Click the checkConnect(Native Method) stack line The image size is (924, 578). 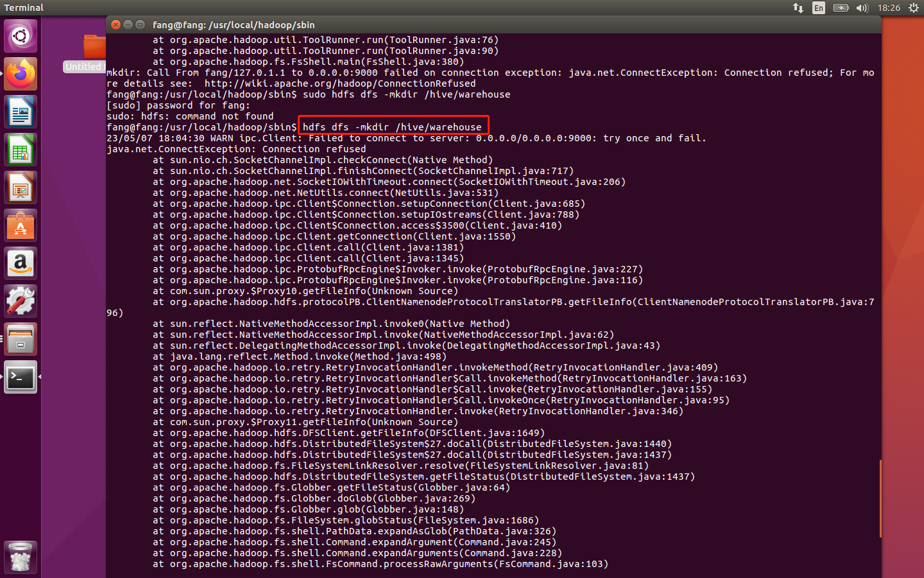click(x=323, y=160)
